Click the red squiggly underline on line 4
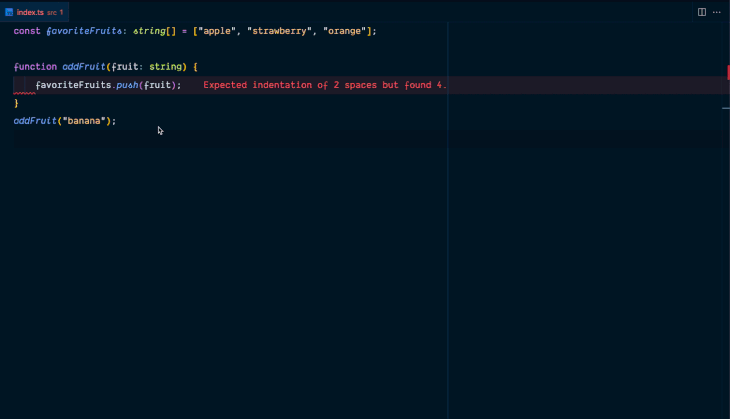 coord(24,91)
